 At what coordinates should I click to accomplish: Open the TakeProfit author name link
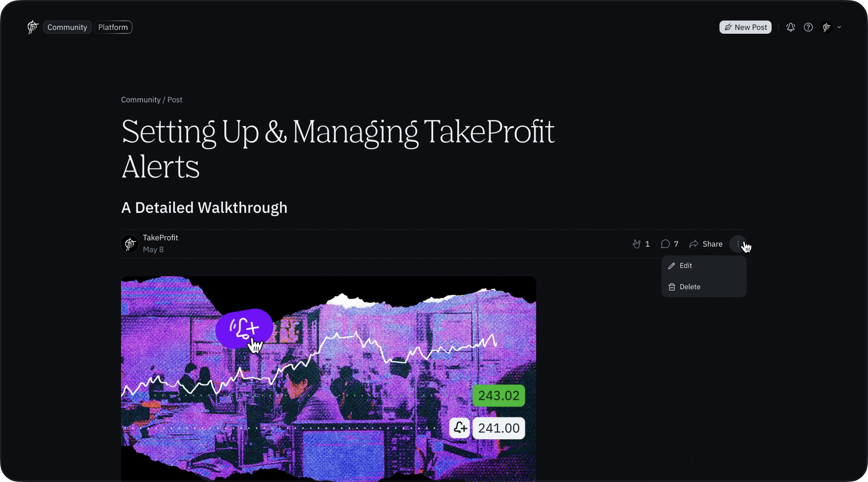click(160, 237)
